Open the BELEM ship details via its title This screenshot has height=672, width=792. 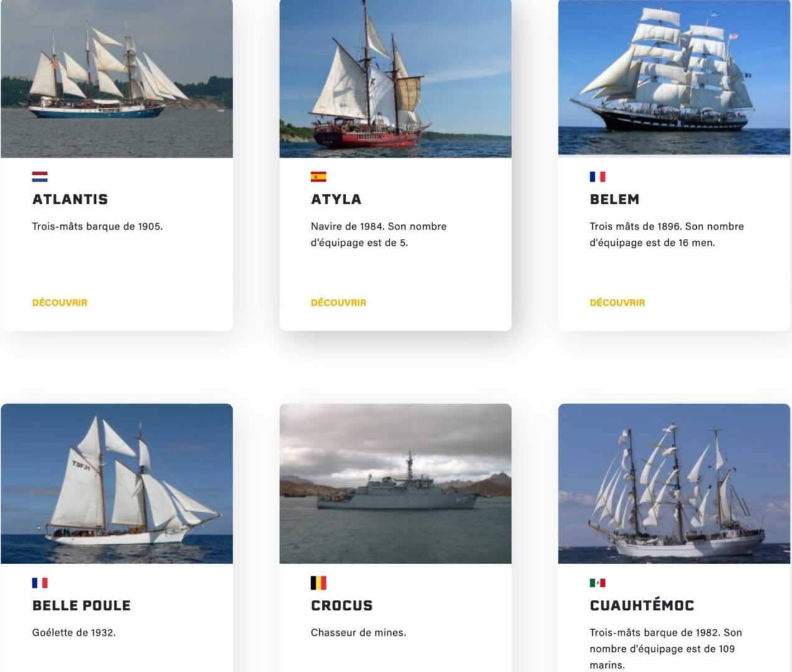tap(613, 200)
